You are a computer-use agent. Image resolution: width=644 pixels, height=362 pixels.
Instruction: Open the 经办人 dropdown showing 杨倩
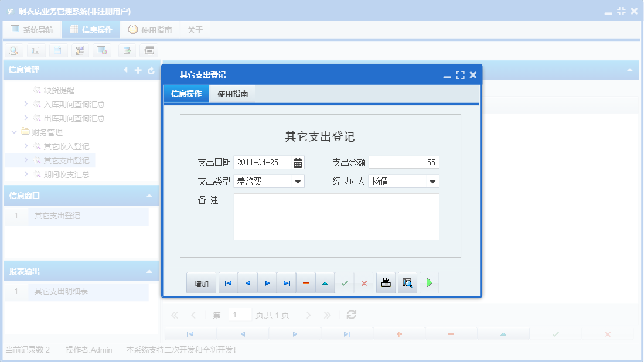tap(434, 181)
